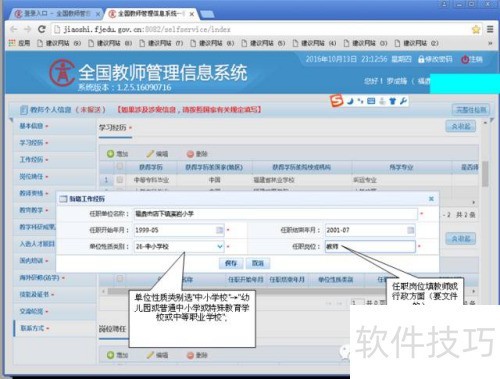Go back with the browser back arrow

tap(14, 29)
